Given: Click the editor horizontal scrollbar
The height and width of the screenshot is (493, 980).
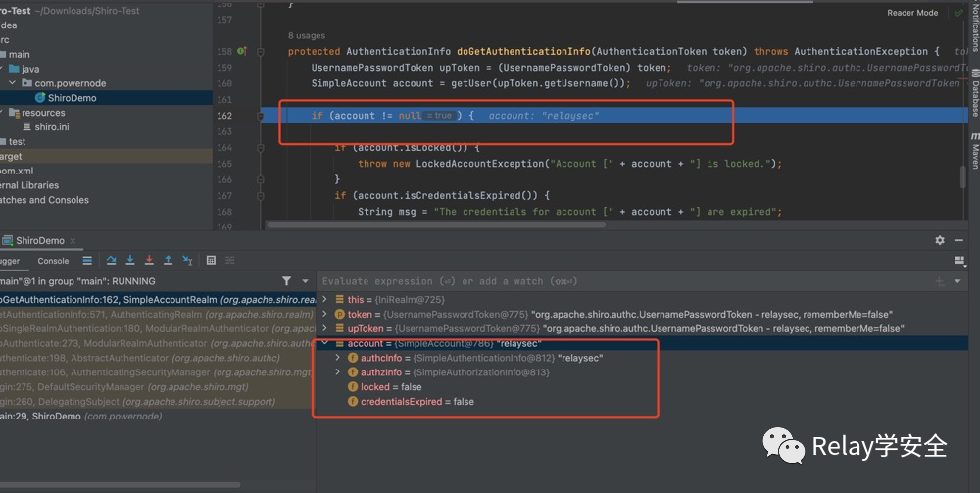Looking at the screenshot, I should (436, 225).
